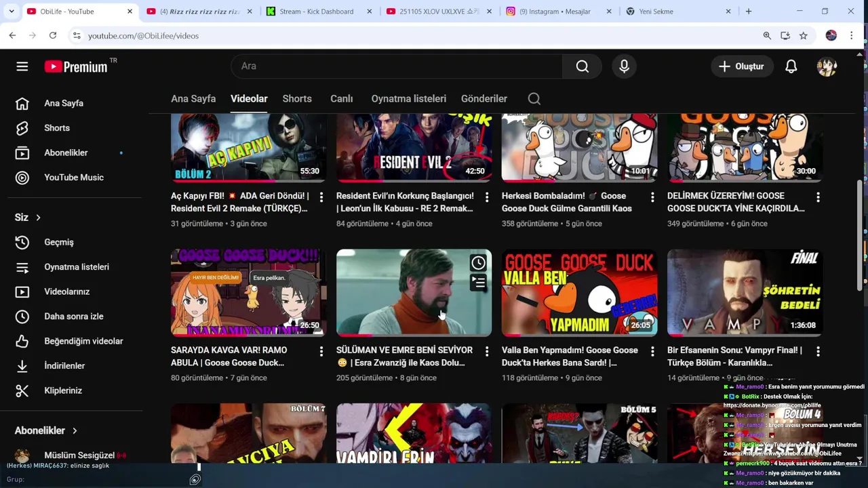This screenshot has width=868, height=488.
Task: Click the Oluştur create button
Action: coord(742,66)
